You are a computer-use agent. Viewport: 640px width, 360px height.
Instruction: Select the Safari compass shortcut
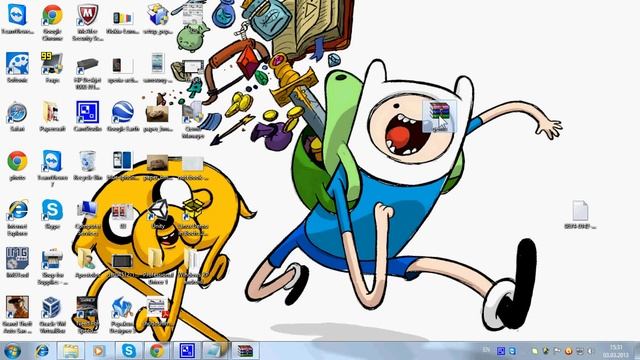(17, 113)
